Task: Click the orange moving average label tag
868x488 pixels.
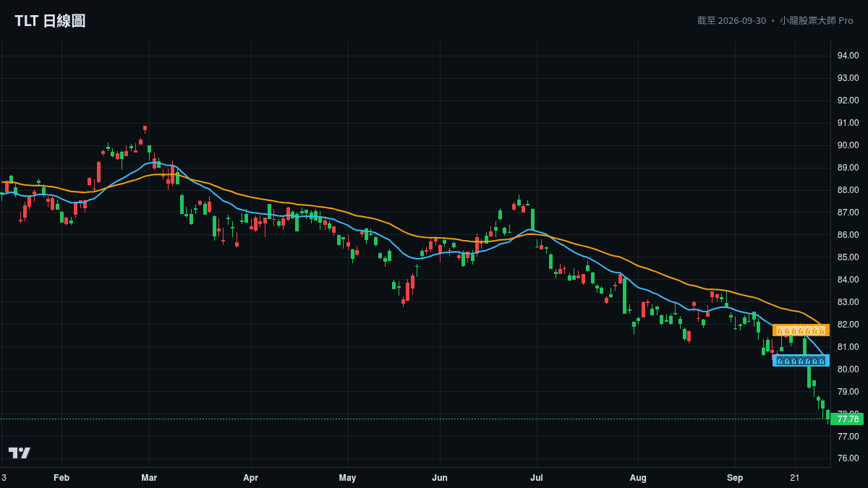Action: coord(801,330)
